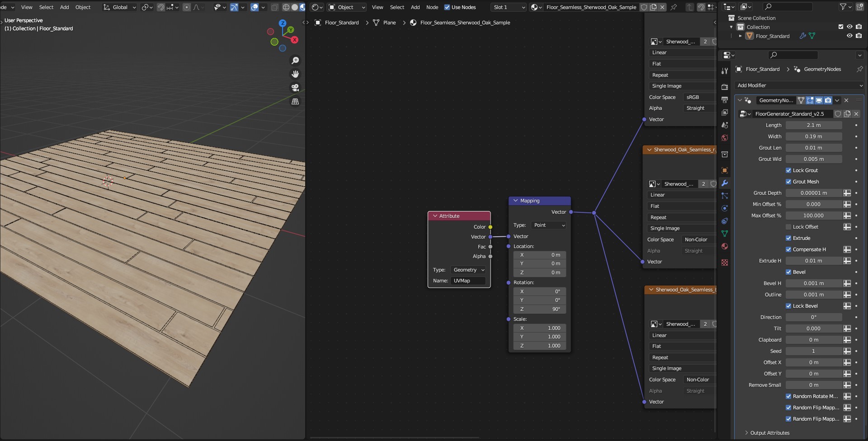Screen dimensions: 868x441
Task: Click the camera view icon in viewport
Action: (295, 88)
